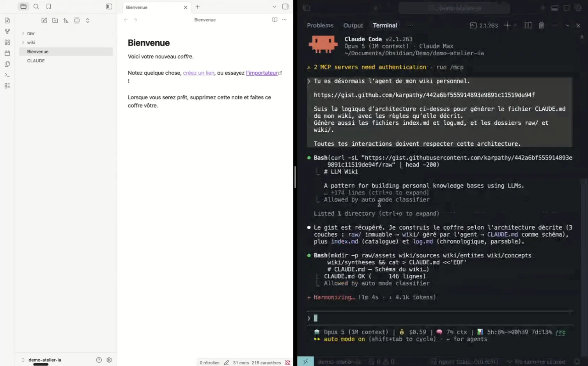
Task: Open the bookmarks icon
Action: pyautogui.click(x=49, y=7)
